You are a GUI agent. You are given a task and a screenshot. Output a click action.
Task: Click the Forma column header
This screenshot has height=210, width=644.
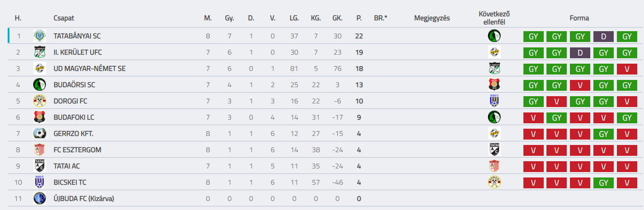pos(579,18)
